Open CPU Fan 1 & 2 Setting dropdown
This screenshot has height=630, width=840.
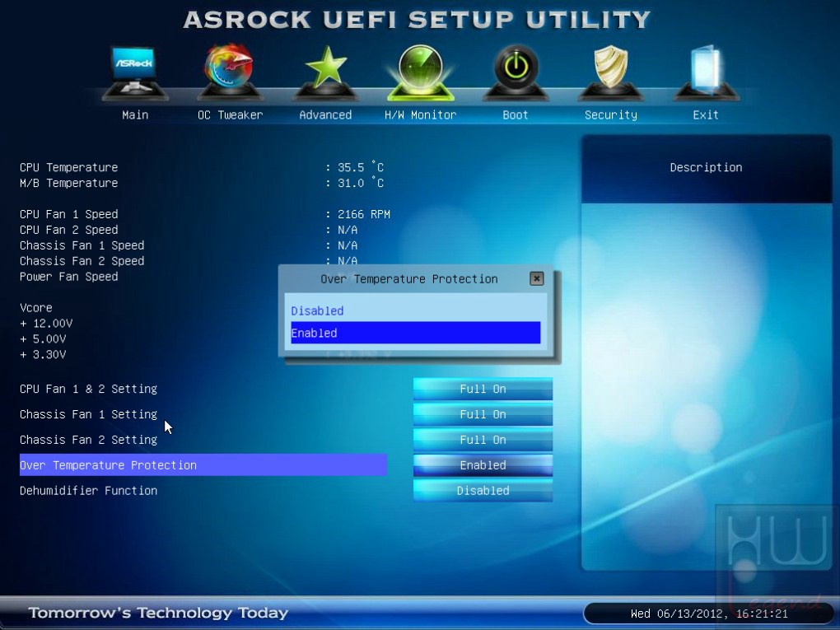click(483, 389)
